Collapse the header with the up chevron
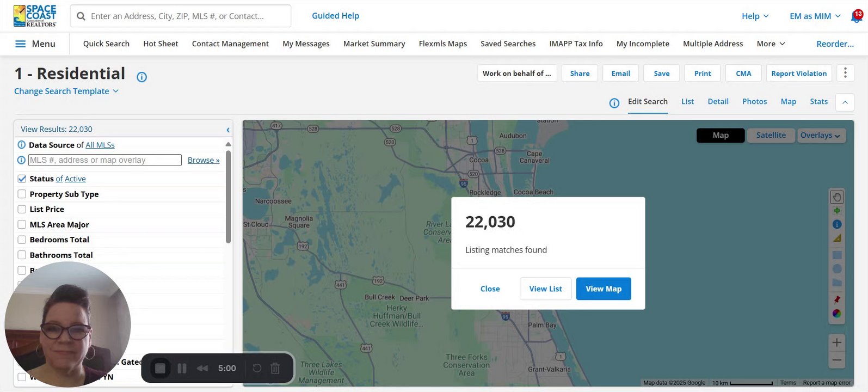 pyautogui.click(x=845, y=102)
